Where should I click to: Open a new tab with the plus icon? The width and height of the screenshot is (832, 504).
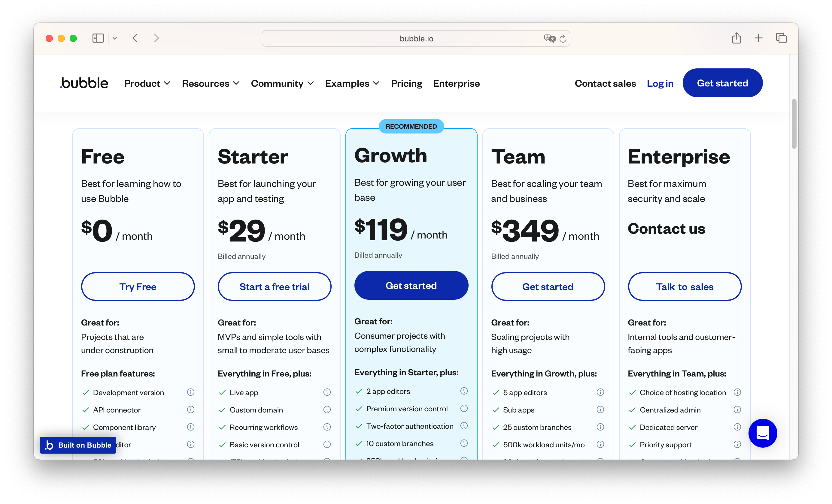click(758, 38)
